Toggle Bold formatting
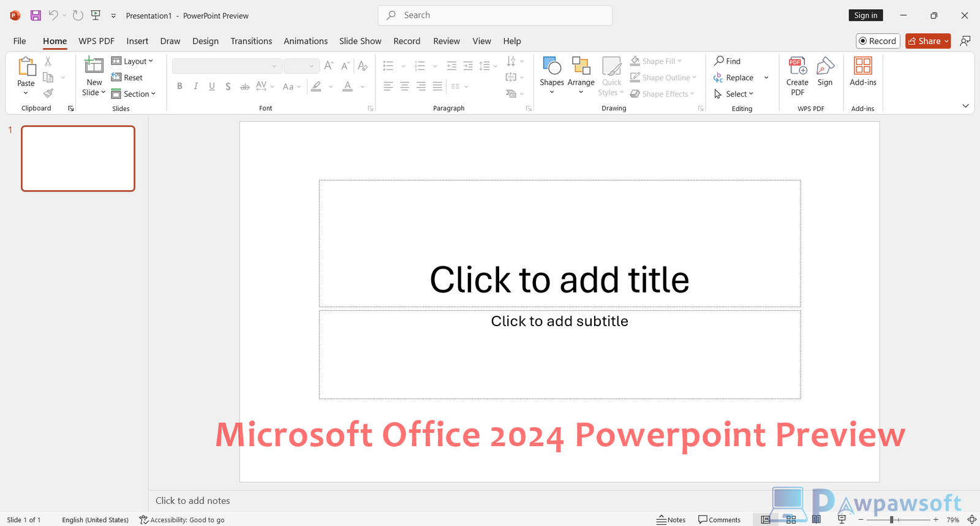980x526 pixels. point(179,86)
